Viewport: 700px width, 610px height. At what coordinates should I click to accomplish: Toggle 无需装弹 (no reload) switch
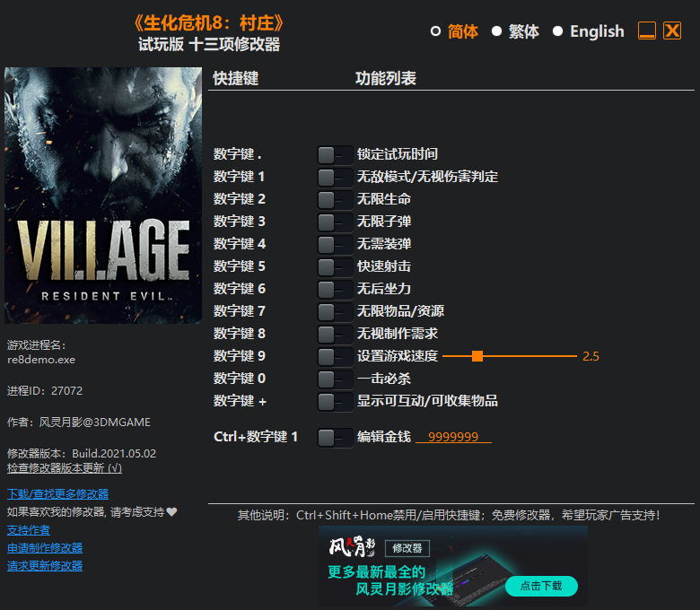pos(335,244)
